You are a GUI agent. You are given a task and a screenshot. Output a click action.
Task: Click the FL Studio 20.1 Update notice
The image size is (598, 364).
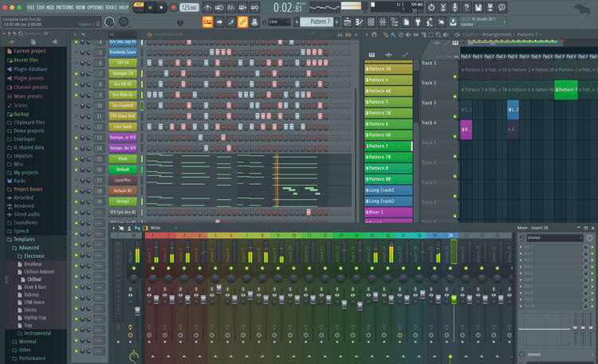click(x=482, y=22)
